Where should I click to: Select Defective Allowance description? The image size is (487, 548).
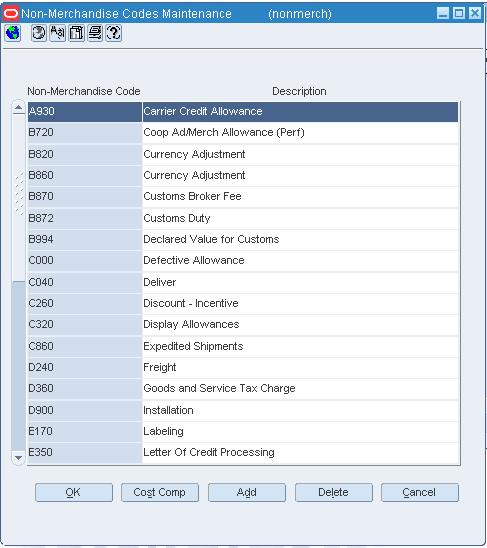coord(300,261)
